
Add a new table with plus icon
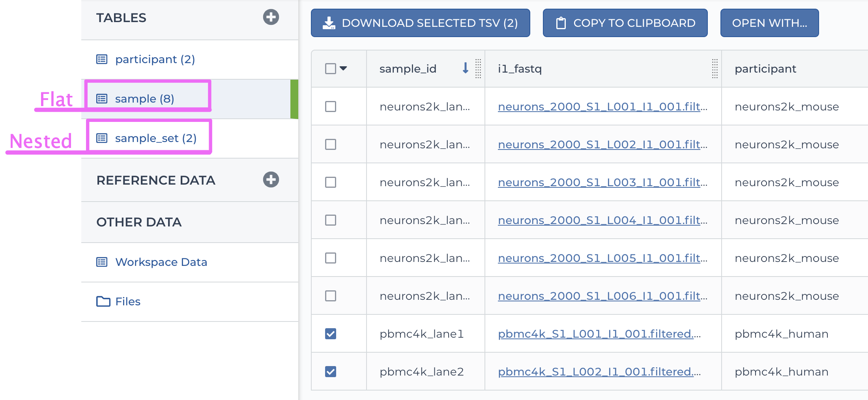[x=271, y=17]
